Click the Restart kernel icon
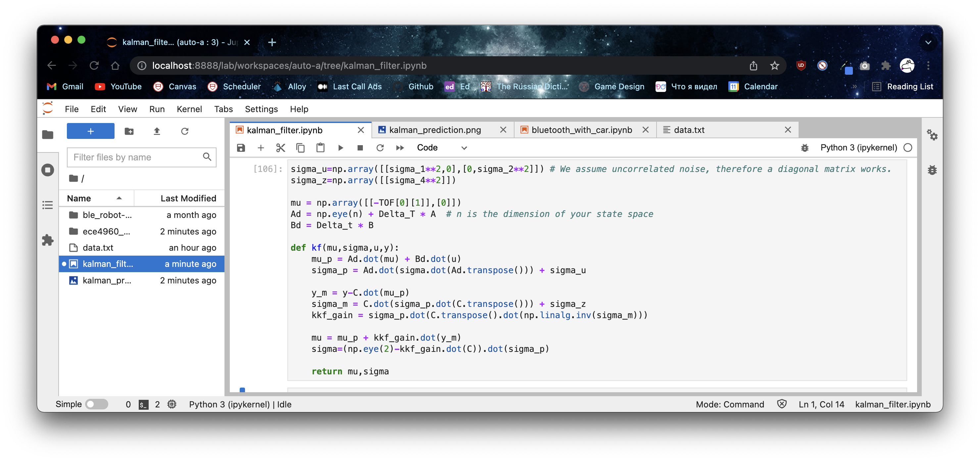 pyautogui.click(x=380, y=147)
